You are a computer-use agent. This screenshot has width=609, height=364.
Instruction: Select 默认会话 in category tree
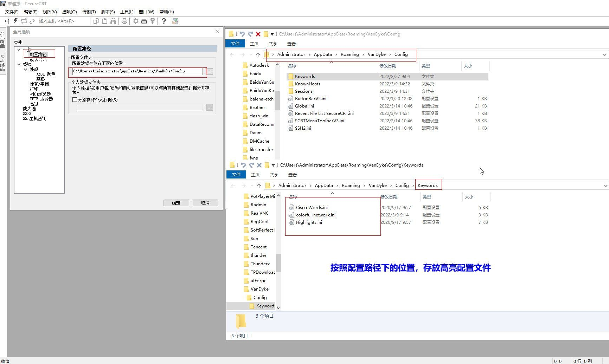coord(38,59)
